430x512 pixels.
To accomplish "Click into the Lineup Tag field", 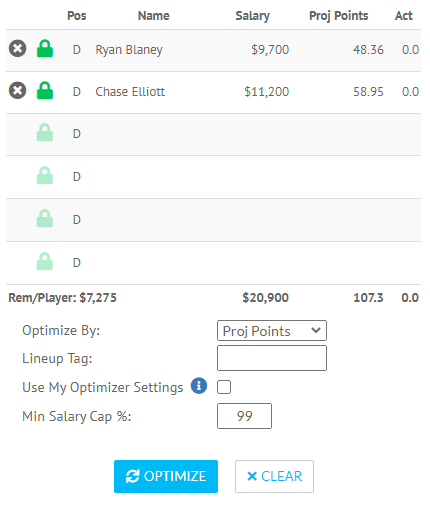I will click(272, 358).
